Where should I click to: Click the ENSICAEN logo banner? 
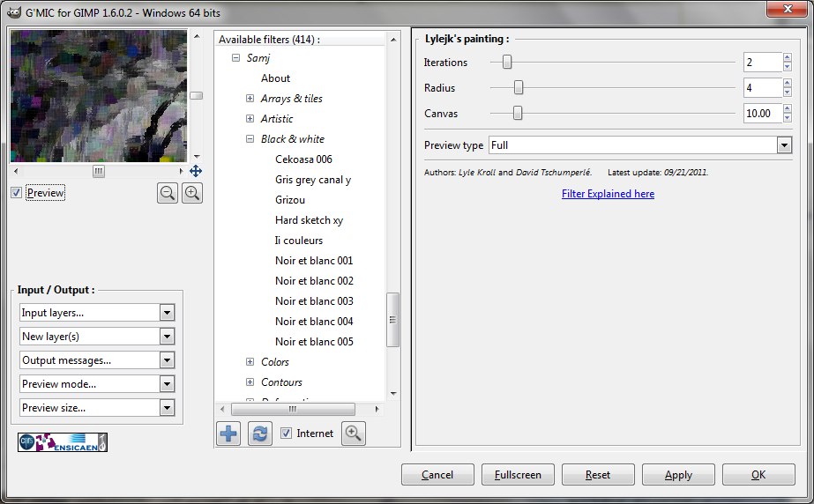[63, 442]
